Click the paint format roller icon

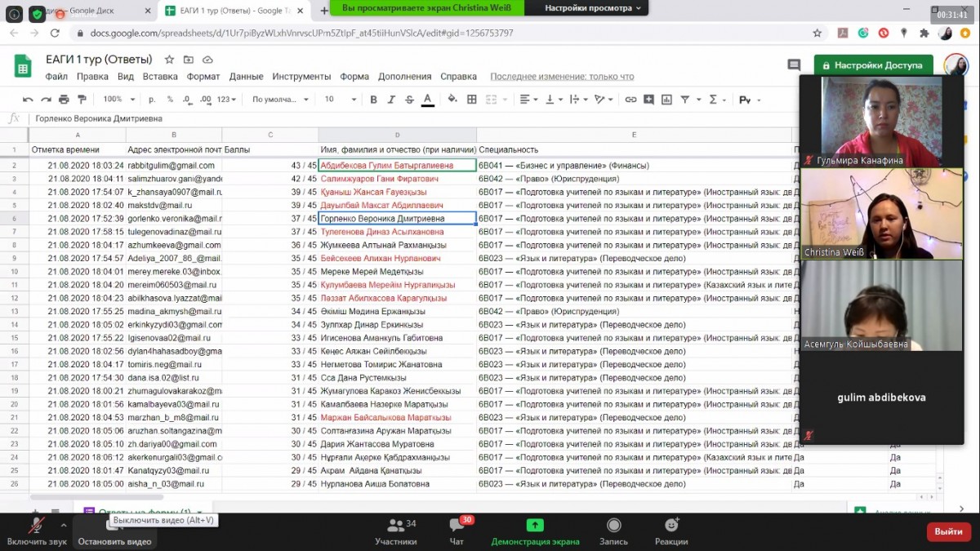click(x=82, y=100)
